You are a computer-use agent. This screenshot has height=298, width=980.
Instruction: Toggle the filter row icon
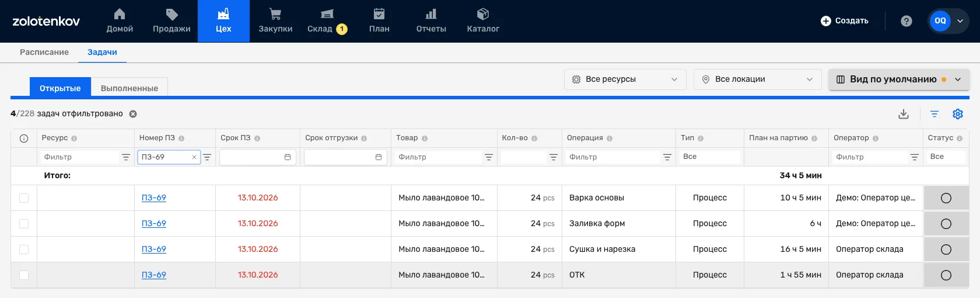click(935, 114)
